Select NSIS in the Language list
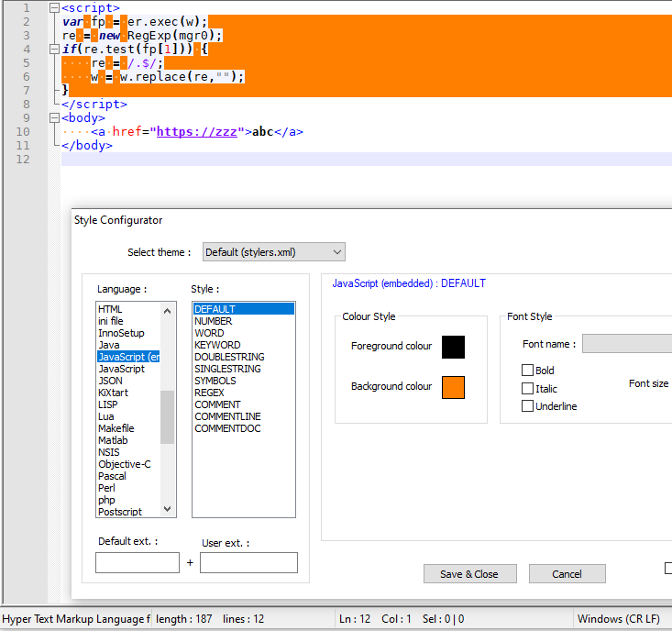672x631 pixels. point(128,452)
